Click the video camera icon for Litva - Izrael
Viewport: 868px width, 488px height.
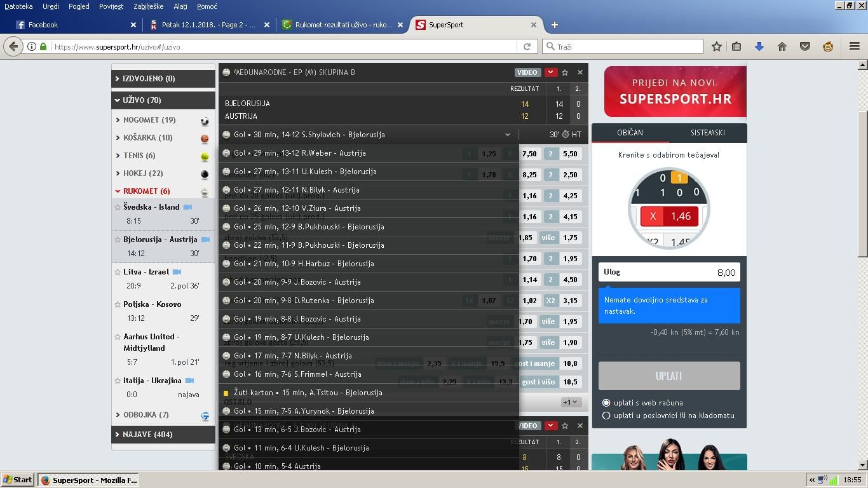click(x=177, y=272)
